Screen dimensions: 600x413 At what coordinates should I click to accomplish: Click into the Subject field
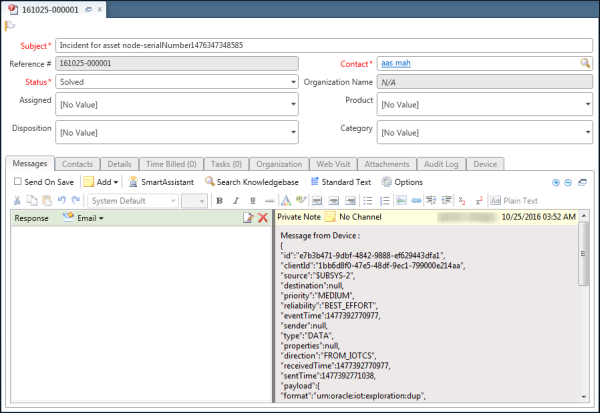324,45
